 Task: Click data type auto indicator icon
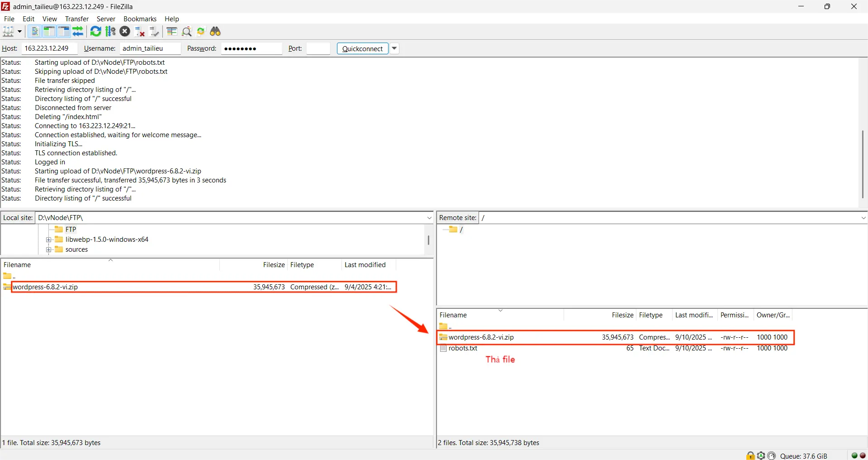pyautogui.click(x=761, y=455)
